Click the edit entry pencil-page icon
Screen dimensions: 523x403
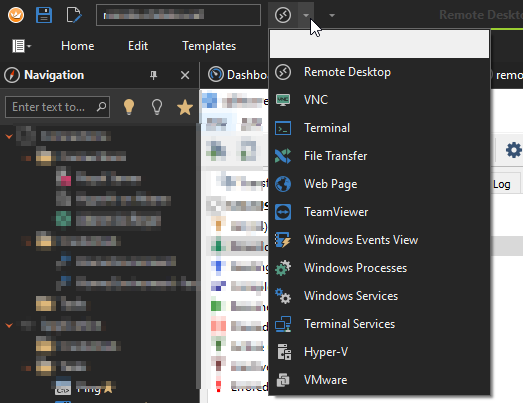(x=73, y=15)
